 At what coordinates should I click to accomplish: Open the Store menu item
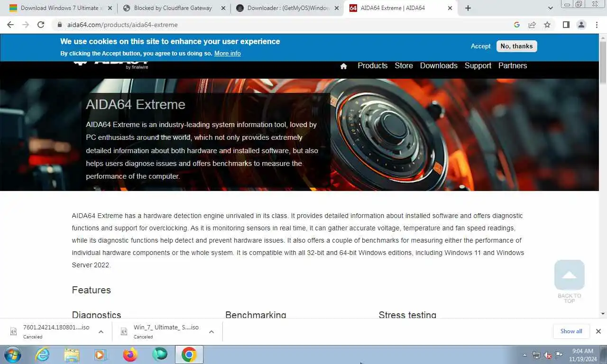tap(404, 65)
